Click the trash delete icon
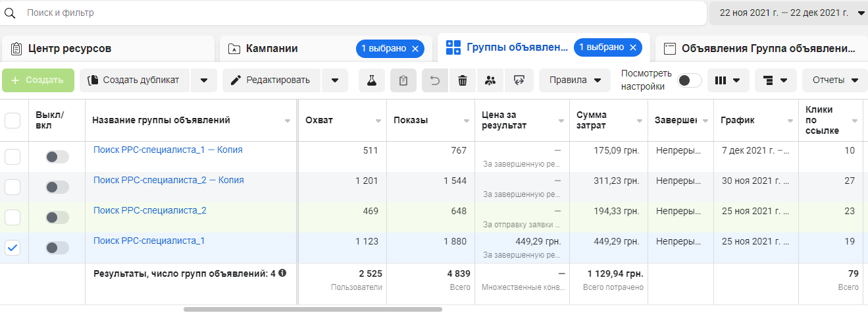Screen dimensions: 868x315 [x=463, y=80]
